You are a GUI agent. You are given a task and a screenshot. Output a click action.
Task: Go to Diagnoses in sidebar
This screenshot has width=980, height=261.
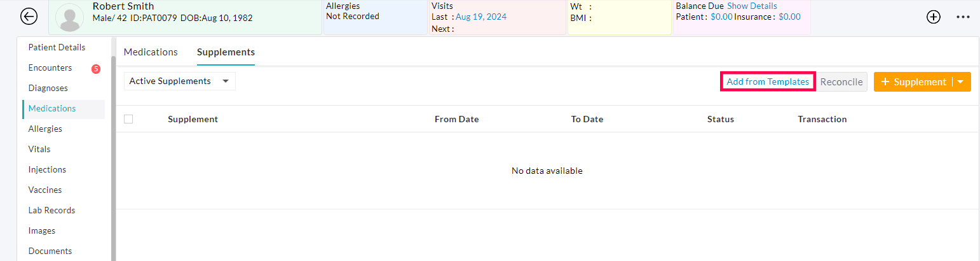(48, 88)
